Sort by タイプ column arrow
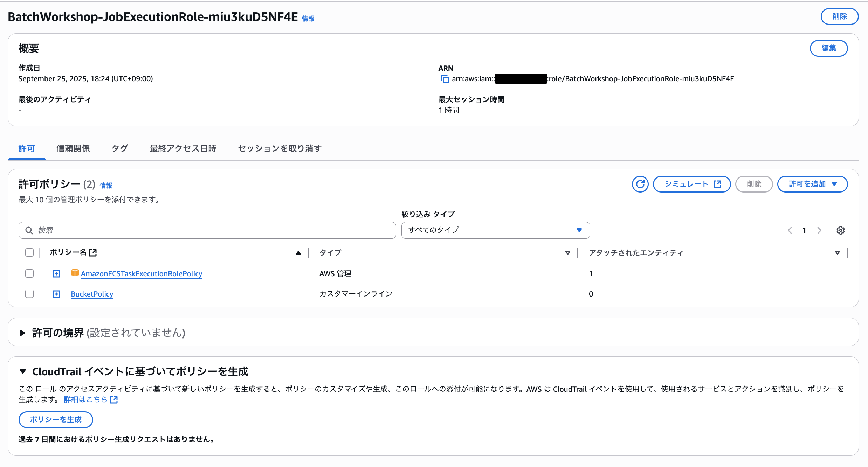868x467 pixels. 568,253
